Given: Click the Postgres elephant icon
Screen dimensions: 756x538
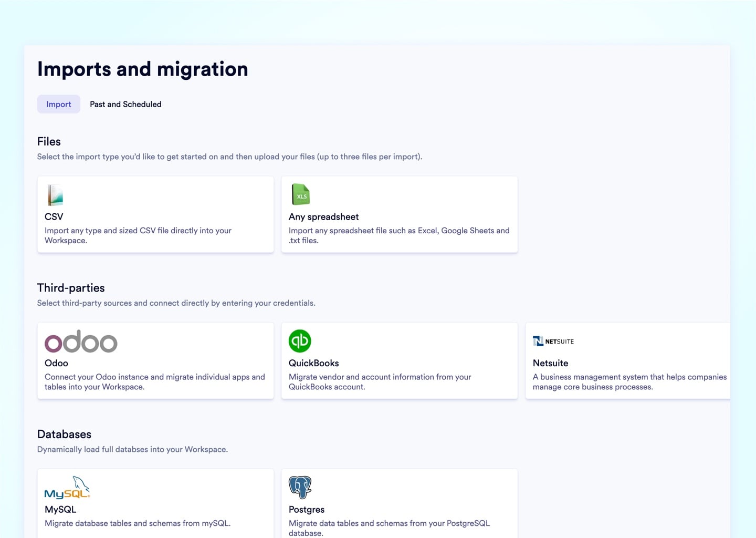Looking at the screenshot, I should (x=300, y=487).
